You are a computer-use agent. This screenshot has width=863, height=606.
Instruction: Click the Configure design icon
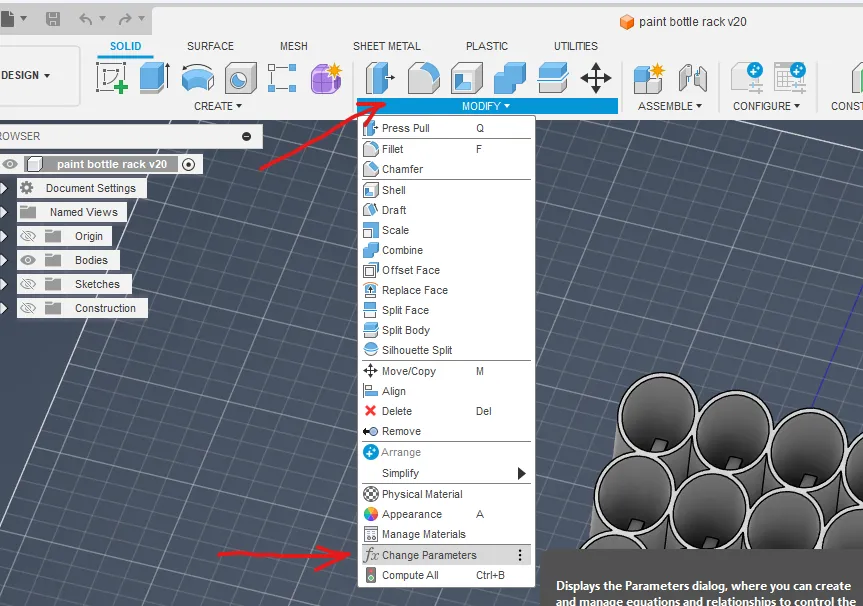(747, 78)
